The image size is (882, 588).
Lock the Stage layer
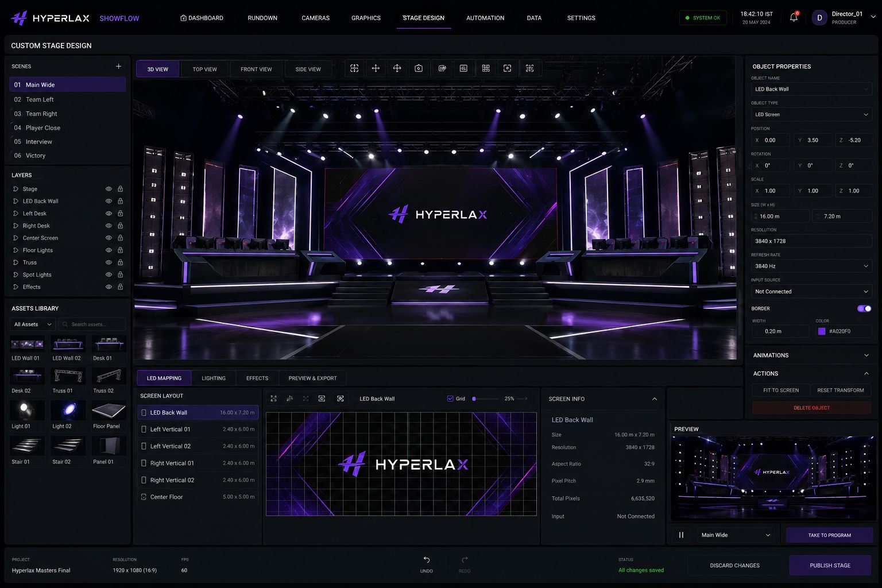(x=120, y=189)
